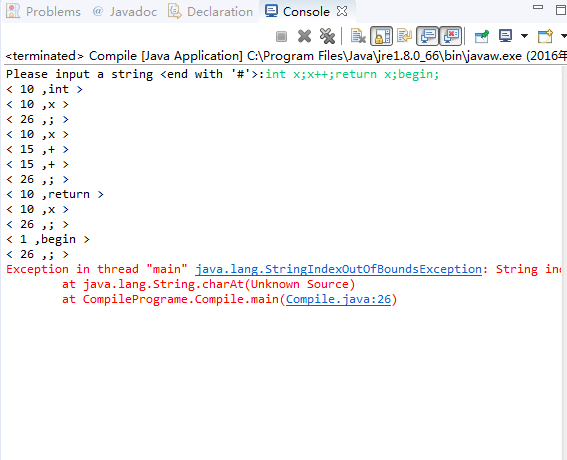This screenshot has width=567, height=460.
Task: Click the Open Console icon
Action: (x=545, y=36)
